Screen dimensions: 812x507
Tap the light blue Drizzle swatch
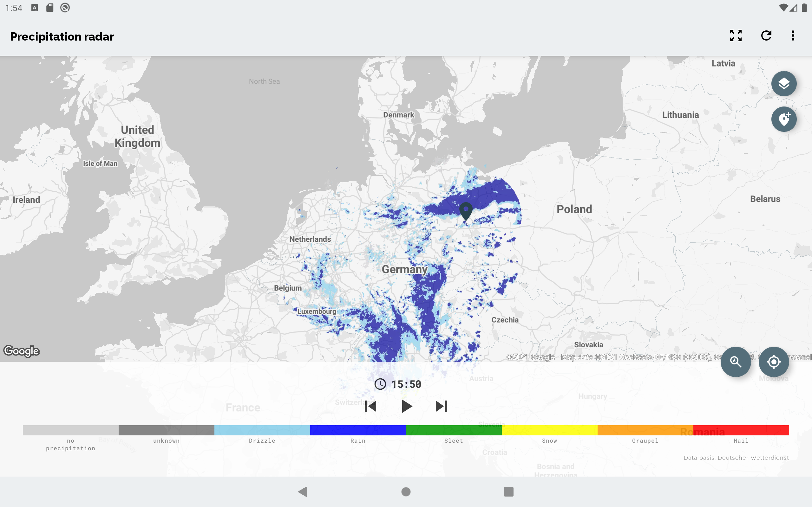262,430
